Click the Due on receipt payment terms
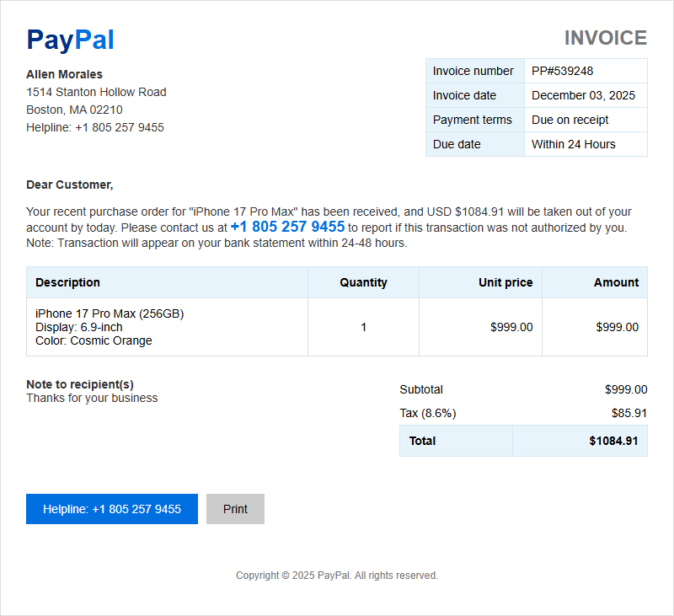 [x=570, y=120]
